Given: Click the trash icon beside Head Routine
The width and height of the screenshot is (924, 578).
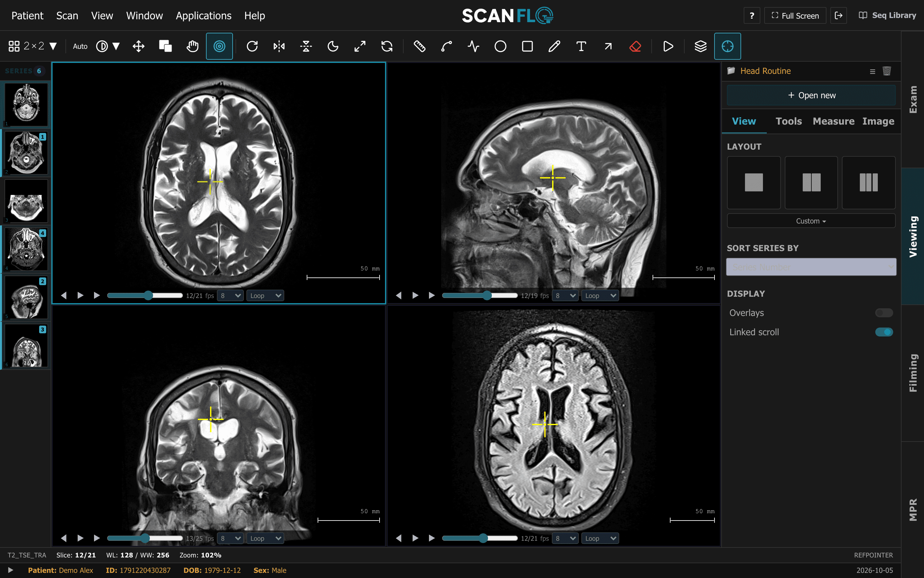Looking at the screenshot, I should pos(886,71).
